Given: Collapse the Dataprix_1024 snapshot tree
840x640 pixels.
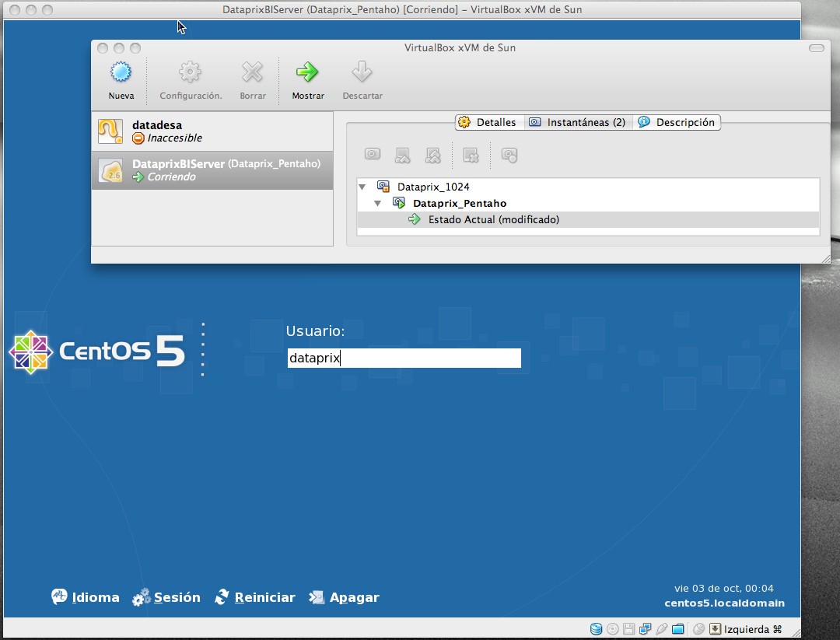Looking at the screenshot, I should (x=362, y=187).
